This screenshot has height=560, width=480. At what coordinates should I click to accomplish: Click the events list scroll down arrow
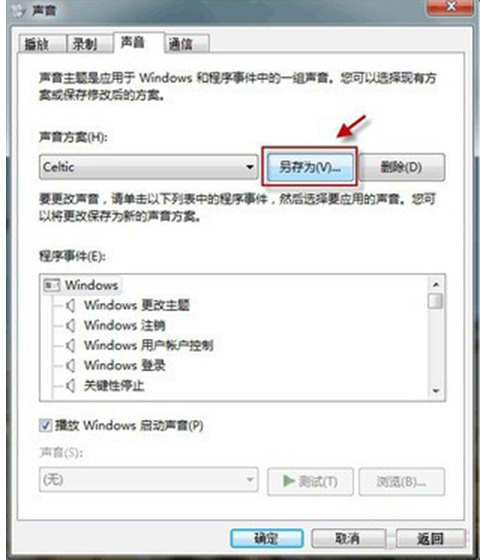click(x=435, y=391)
